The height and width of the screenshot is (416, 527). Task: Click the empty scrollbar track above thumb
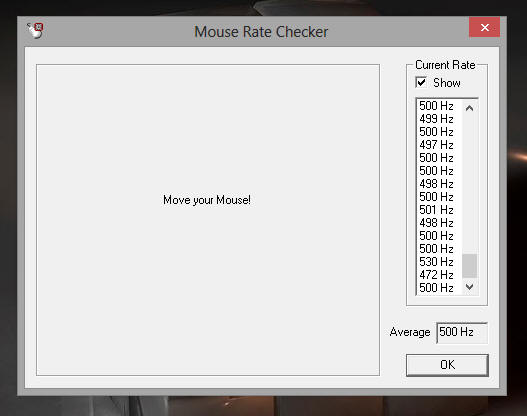pos(470,185)
